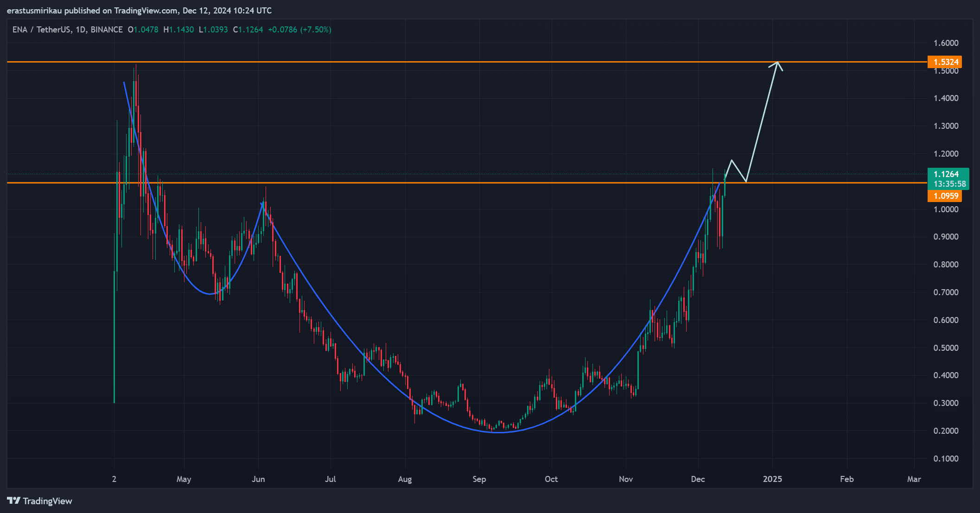This screenshot has height=513, width=980.
Task: Click the 0.1000 price scale value
Action: [x=946, y=459]
